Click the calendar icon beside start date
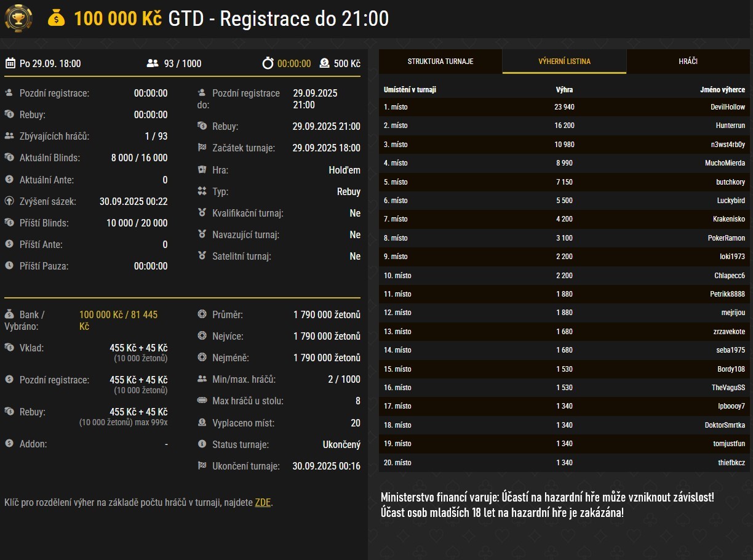The height and width of the screenshot is (560, 753). pos(10,63)
